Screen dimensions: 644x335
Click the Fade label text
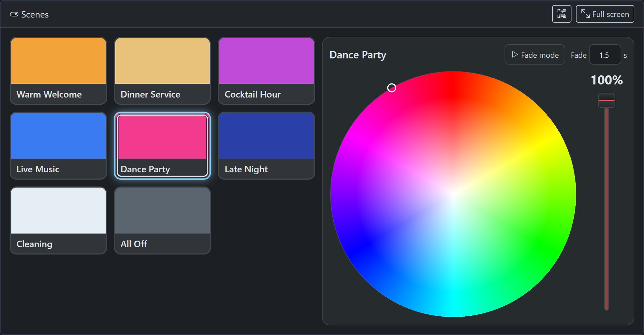coord(579,55)
